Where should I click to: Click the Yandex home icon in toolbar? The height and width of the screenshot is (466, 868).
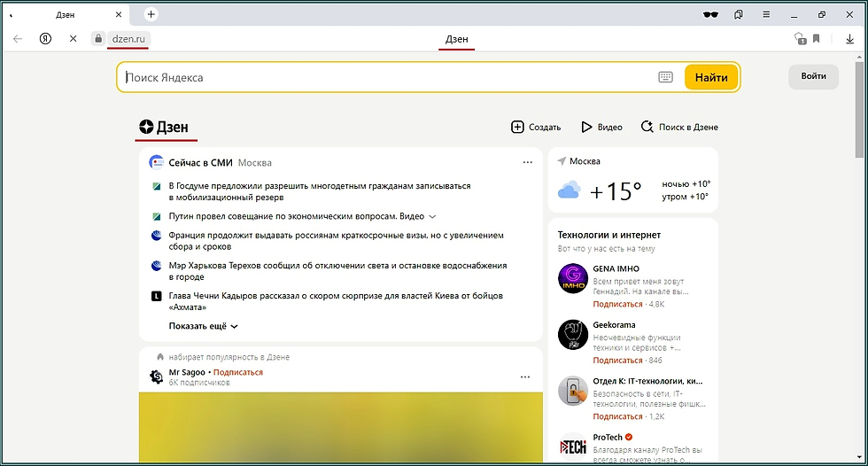pos(45,39)
